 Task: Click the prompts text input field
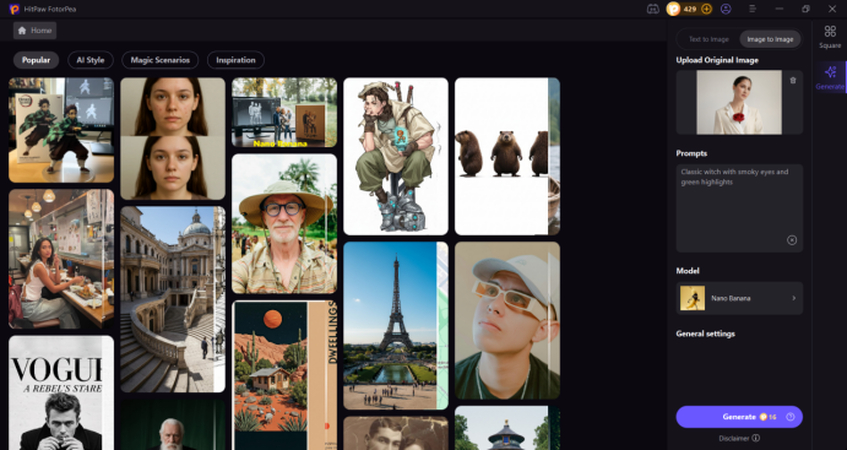click(740, 208)
